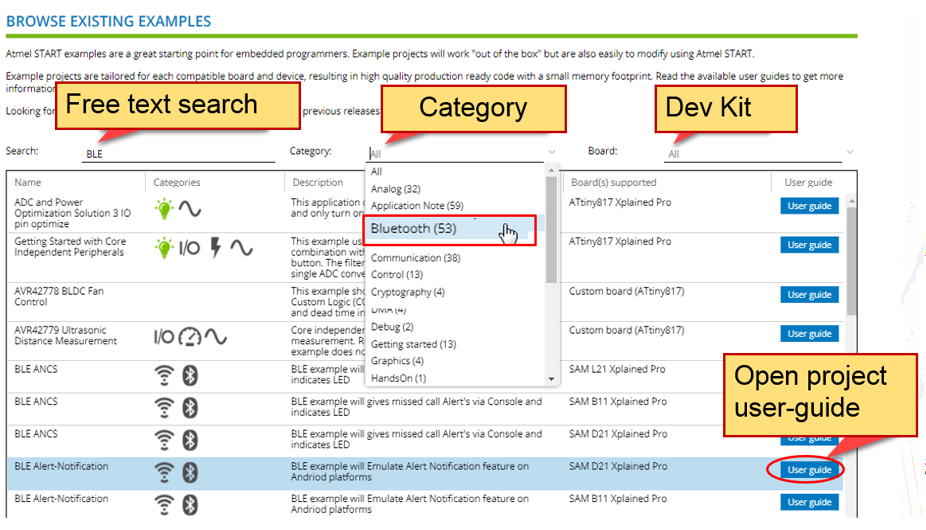The image size is (926, 530).
Task: Click the Bluetooth icon in SAM D21 BLE ANCS row
Action: click(190, 440)
